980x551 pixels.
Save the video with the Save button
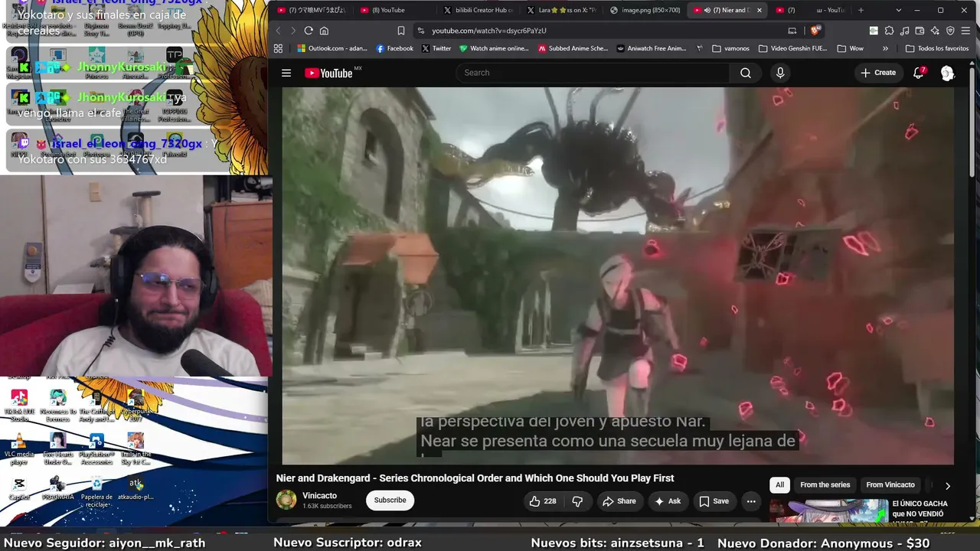pos(714,501)
